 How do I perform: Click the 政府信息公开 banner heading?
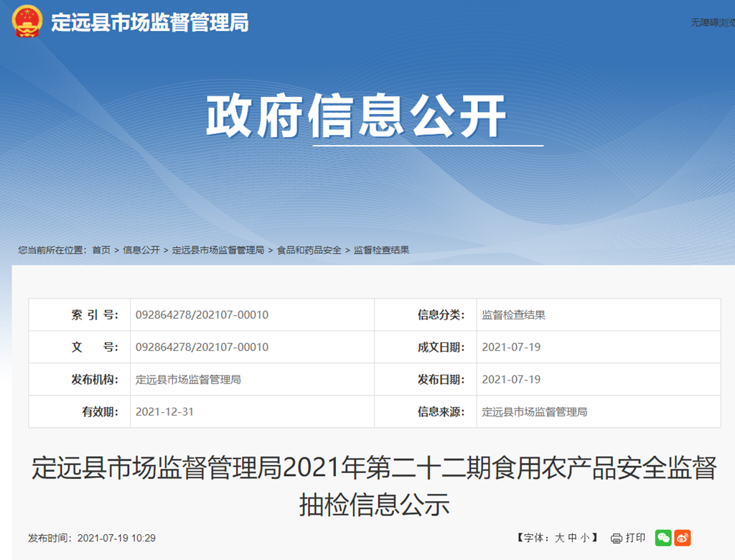click(x=356, y=116)
